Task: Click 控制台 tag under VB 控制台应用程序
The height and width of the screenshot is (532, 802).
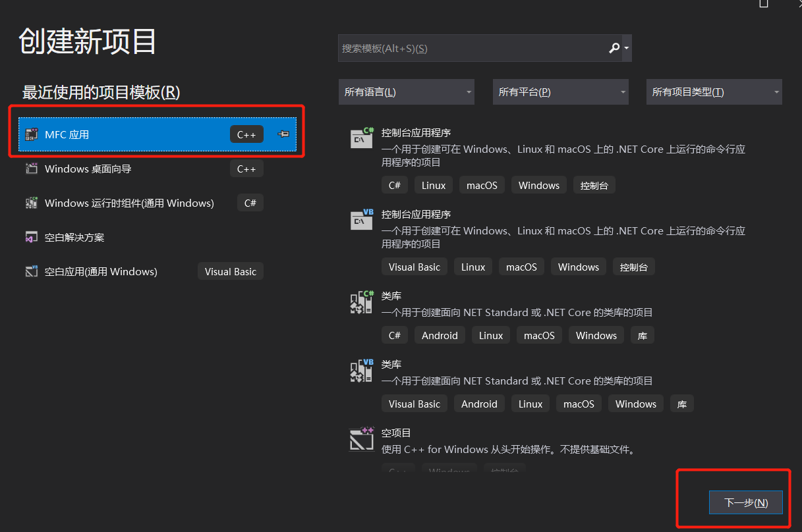Action: point(633,267)
